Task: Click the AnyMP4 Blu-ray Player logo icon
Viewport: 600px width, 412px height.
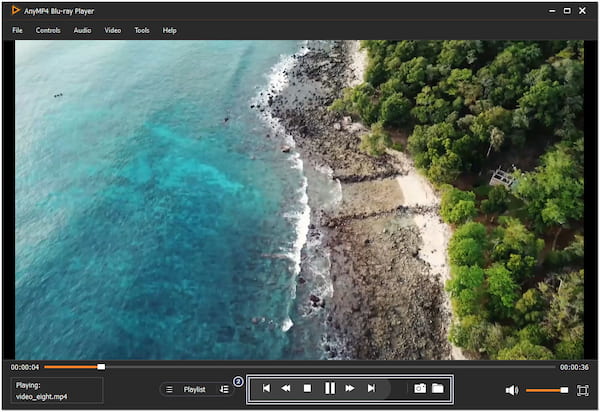Action: 16,10
